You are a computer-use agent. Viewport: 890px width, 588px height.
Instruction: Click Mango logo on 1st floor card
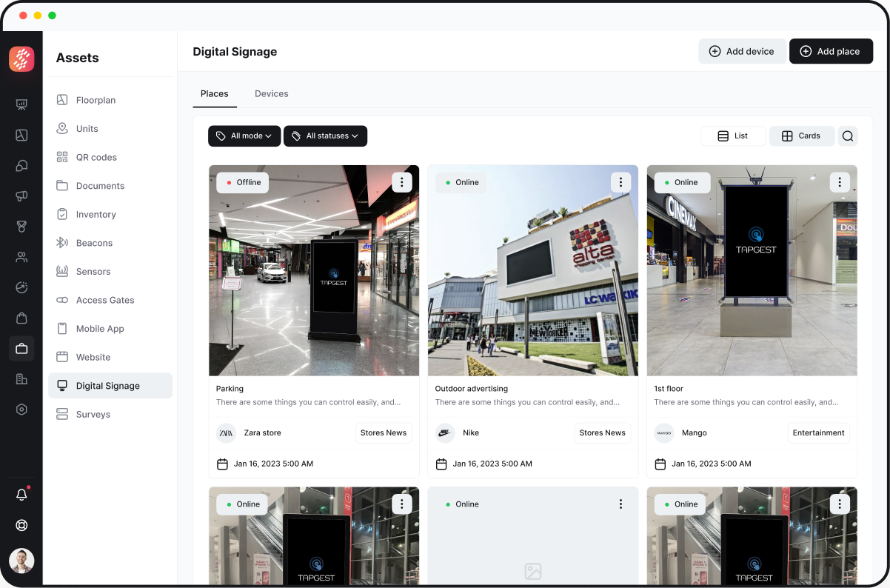tap(664, 433)
